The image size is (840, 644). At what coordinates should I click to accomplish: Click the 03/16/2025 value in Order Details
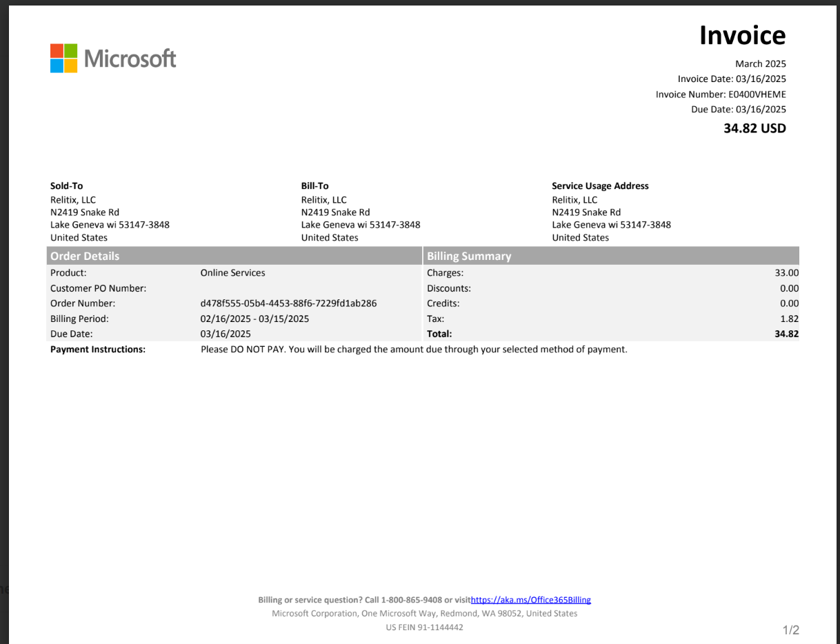[226, 334]
